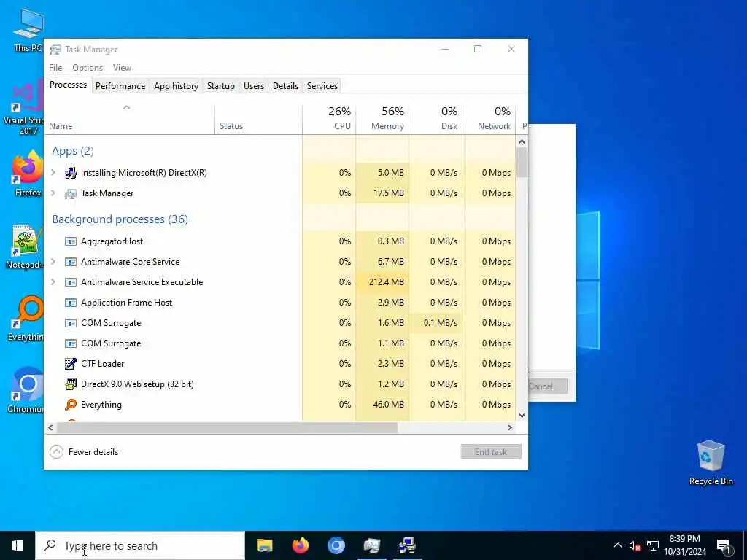Click the muted volume tray icon
This screenshot has width=747, height=560.
pyautogui.click(x=635, y=545)
